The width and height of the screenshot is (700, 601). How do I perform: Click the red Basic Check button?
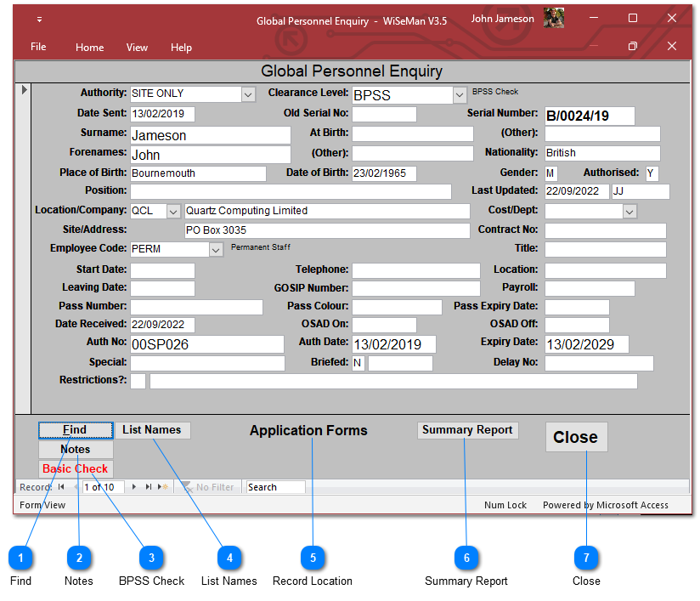tap(76, 468)
